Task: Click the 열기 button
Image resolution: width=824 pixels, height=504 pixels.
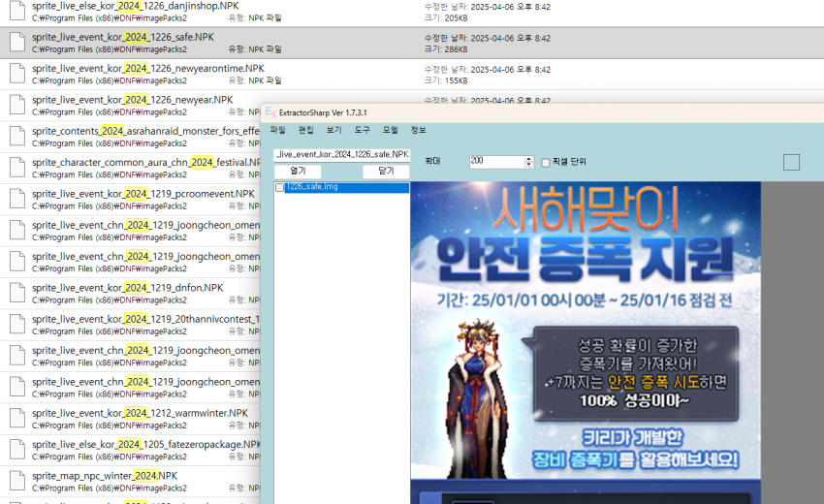Action: click(x=298, y=172)
